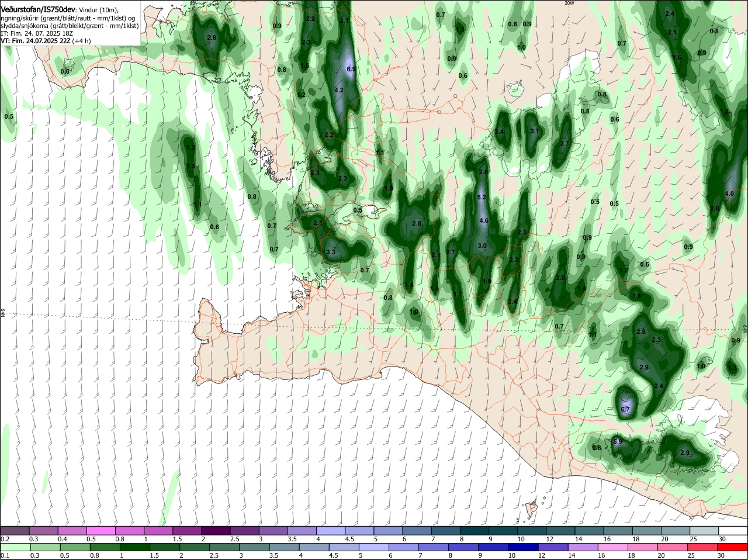Pick top-row legend swatch between 0.2 and 0.3

coord(15,531)
